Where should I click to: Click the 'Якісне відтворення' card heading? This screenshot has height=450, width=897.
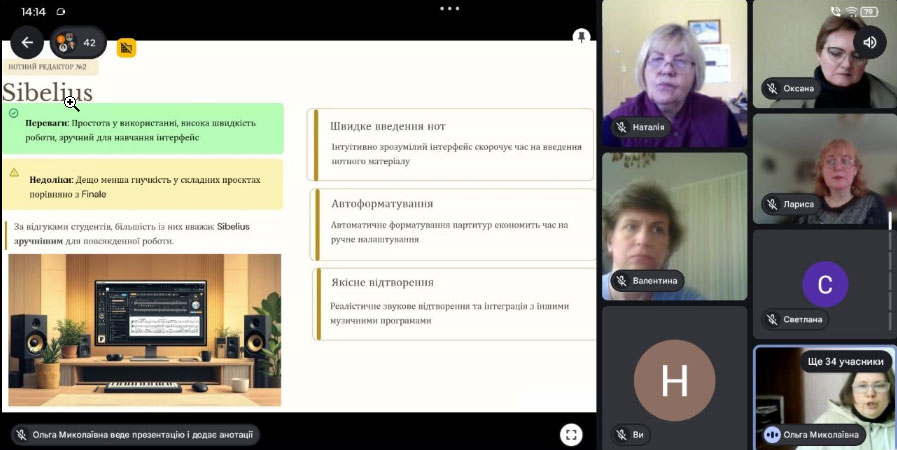coord(382,282)
